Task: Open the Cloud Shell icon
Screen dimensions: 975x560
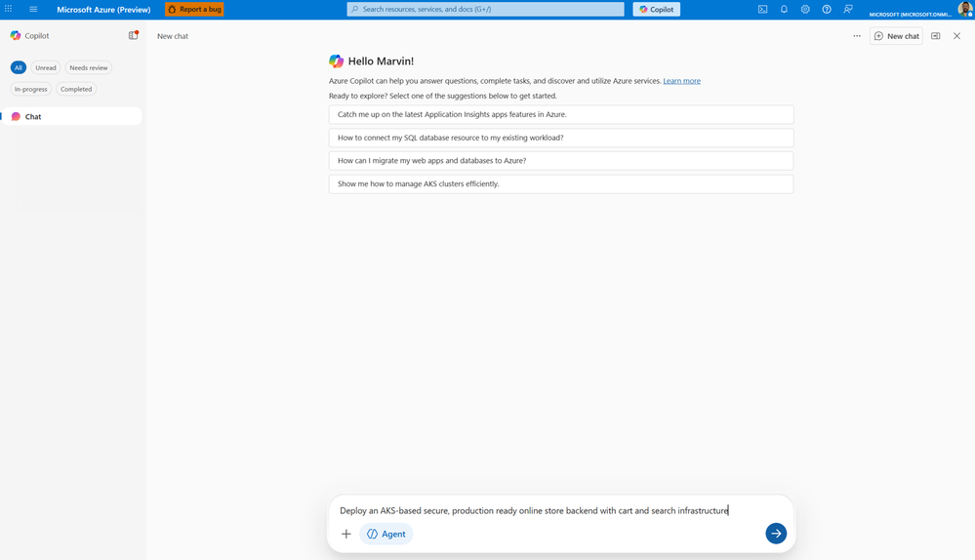Action: 762,10
